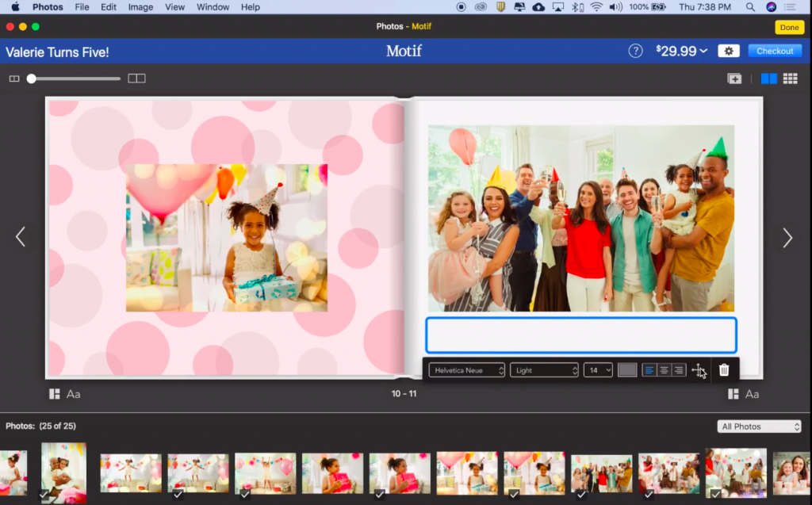Open the All Photos filter dropdown
Image resolution: width=812 pixels, height=505 pixels.
click(759, 427)
